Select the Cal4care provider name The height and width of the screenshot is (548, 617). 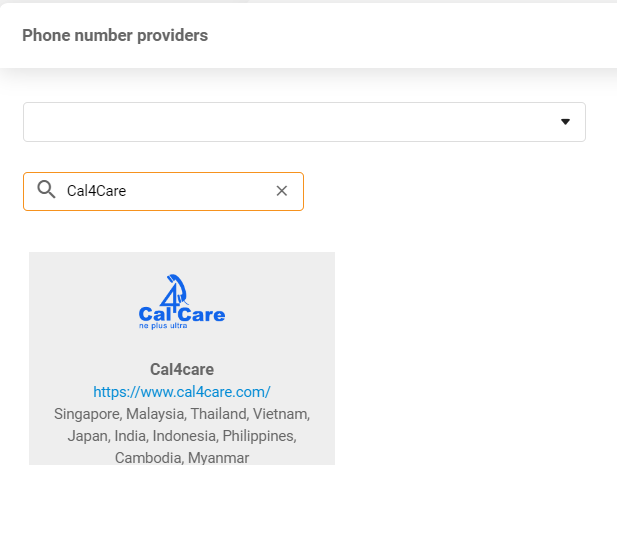click(x=182, y=369)
